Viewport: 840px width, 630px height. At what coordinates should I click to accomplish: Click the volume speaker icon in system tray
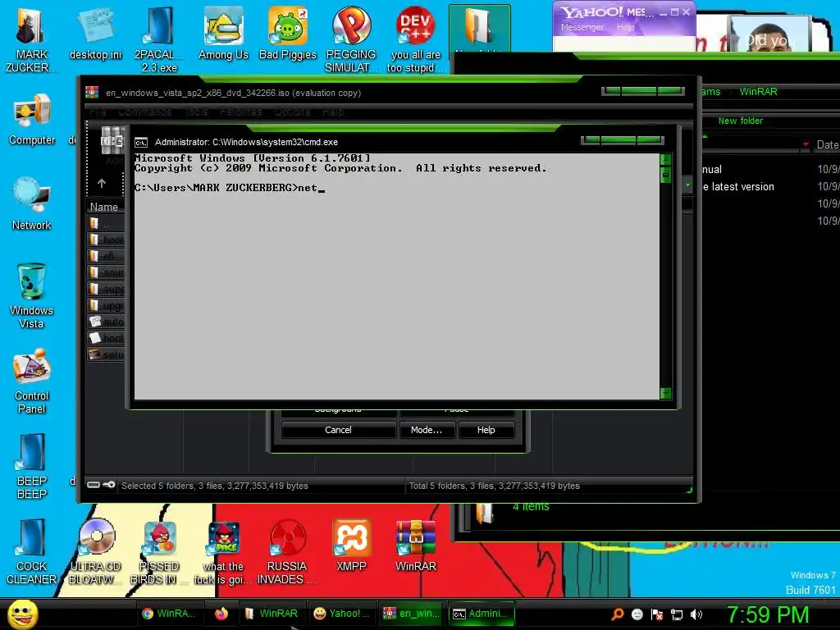[x=696, y=614]
